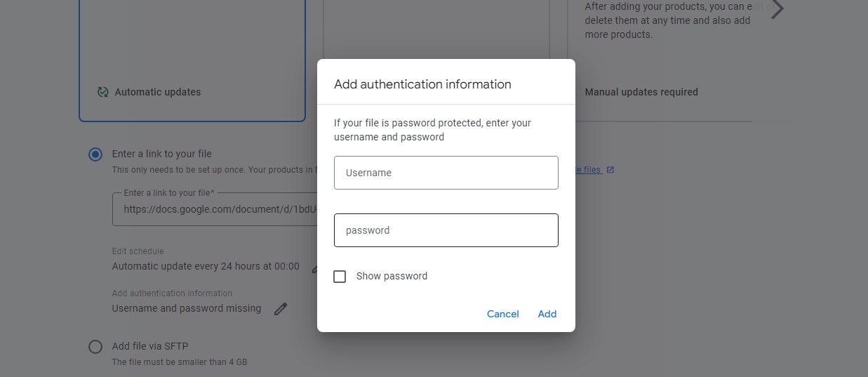The width and height of the screenshot is (868, 377).
Task: Click the Show password label text
Action: click(x=392, y=277)
